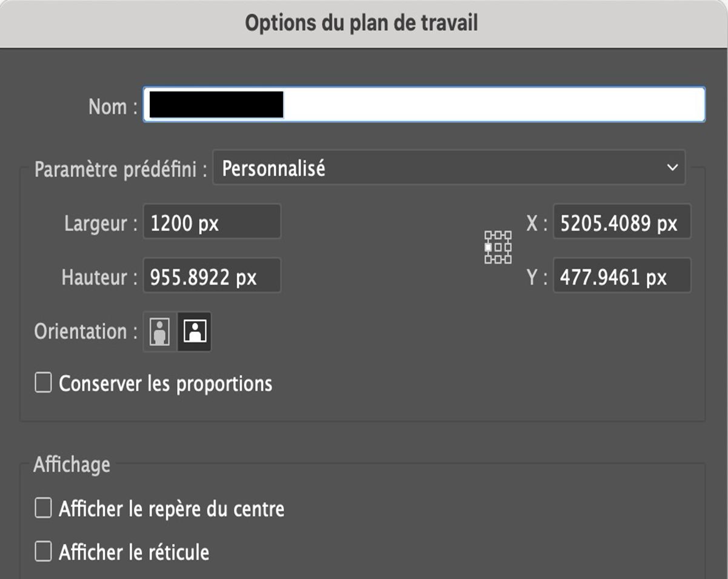Check Afficher le repère du centre
The image size is (728, 579).
click(x=42, y=509)
